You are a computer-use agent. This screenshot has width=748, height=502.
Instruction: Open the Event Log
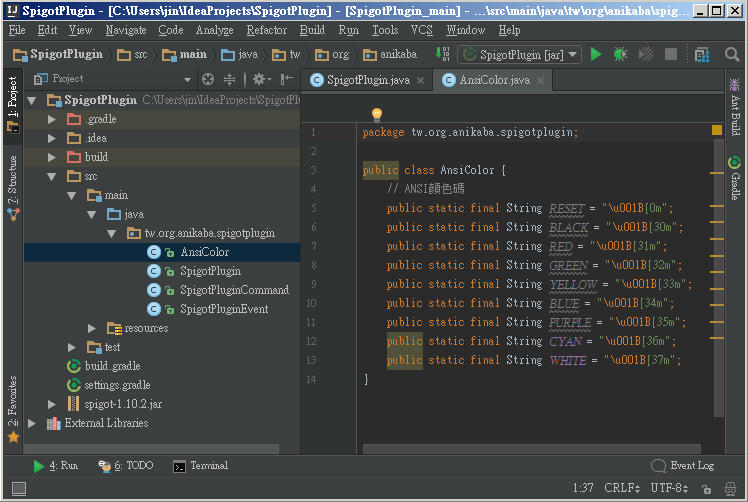pyautogui.click(x=683, y=466)
